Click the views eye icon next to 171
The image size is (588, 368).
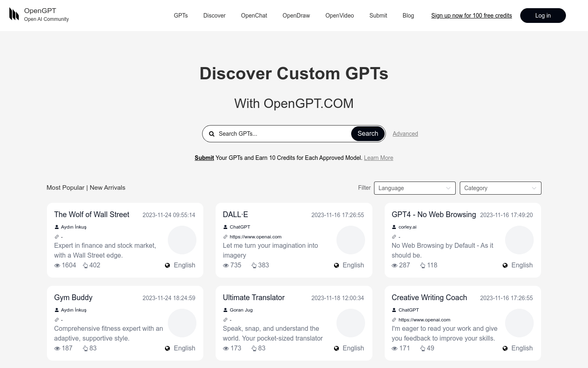point(394,348)
